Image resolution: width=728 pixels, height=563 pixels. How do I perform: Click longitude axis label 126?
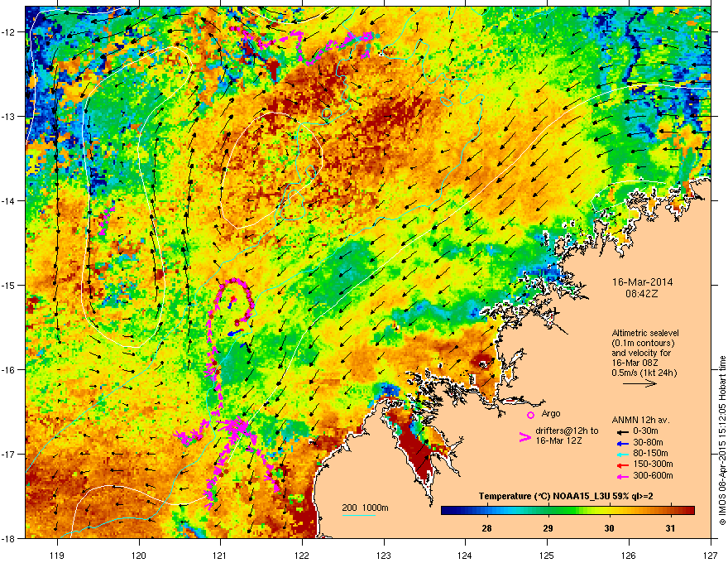629,555
